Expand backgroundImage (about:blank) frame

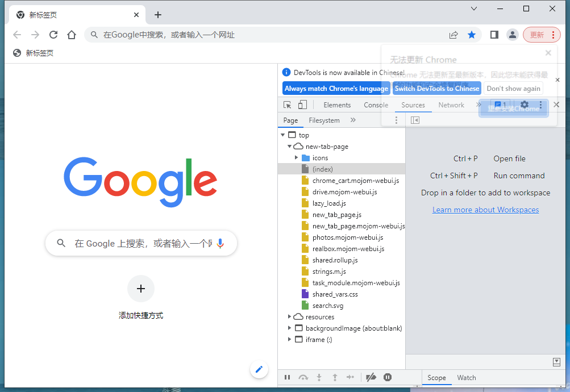coord(289,328)
